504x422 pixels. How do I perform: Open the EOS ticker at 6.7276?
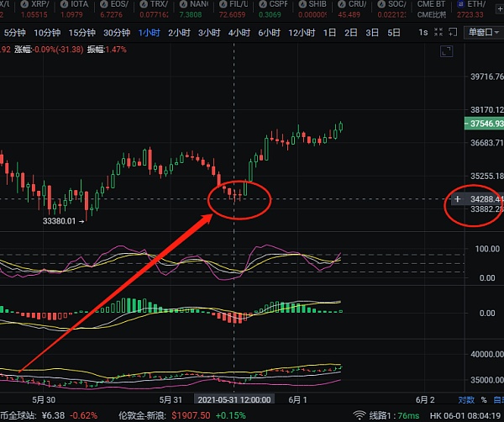114,9
